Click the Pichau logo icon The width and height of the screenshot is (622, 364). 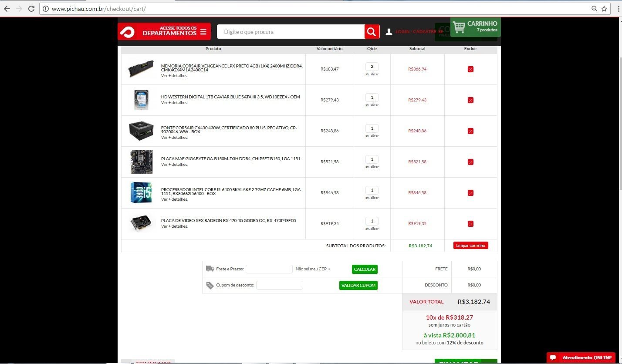click(128, 32)
